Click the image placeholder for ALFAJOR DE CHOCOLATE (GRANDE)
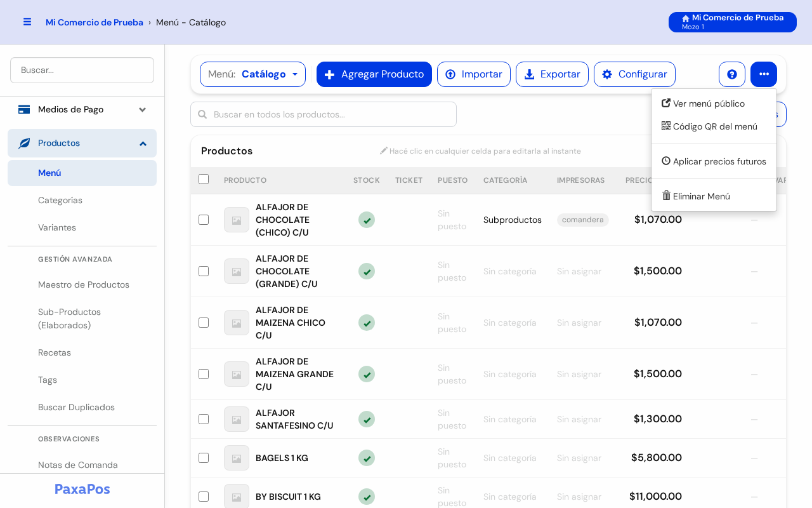The width and height of the screenshot is (812, 508). 237,271
